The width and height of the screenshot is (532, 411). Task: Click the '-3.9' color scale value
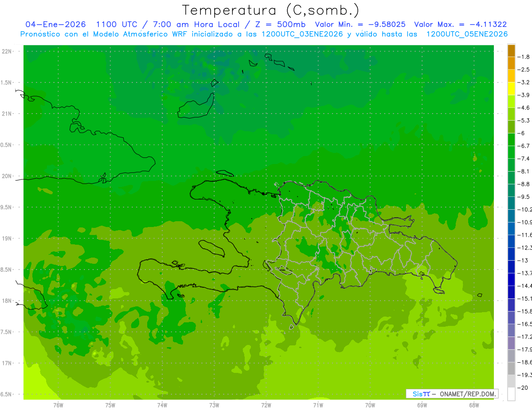(x=524, y=95)
